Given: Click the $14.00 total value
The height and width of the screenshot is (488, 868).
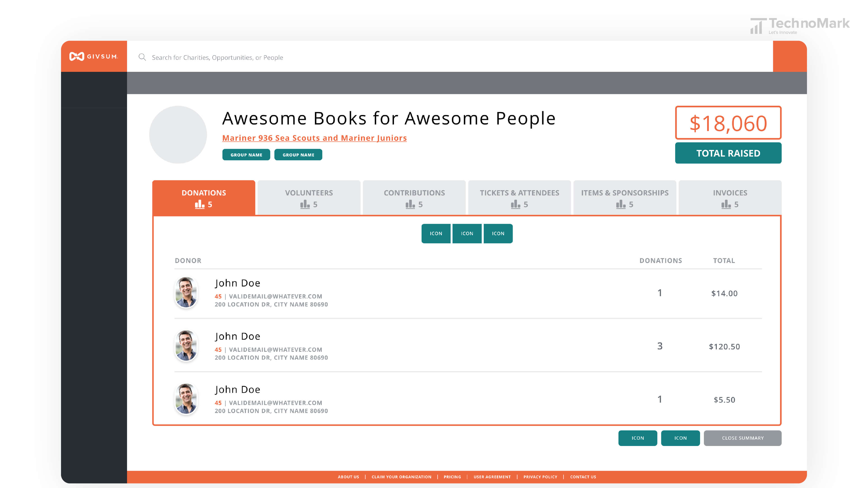Looking at the screenshot, I should click(724, 293).
